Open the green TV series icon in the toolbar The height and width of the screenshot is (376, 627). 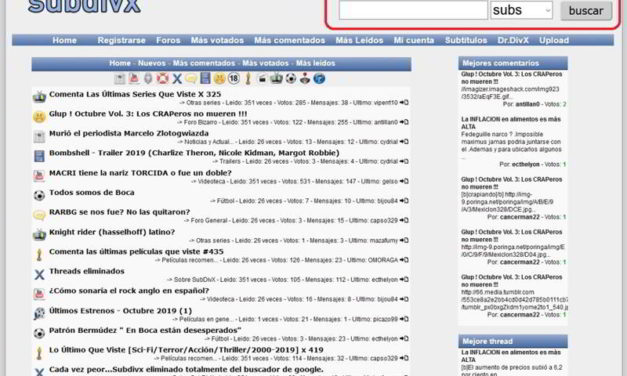[x=276, y=78]
